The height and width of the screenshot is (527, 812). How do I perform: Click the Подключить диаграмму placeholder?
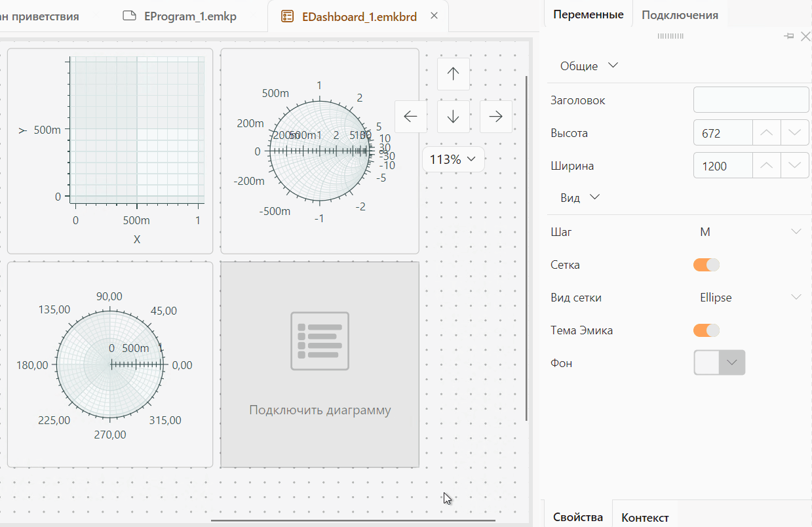point(320,364)
